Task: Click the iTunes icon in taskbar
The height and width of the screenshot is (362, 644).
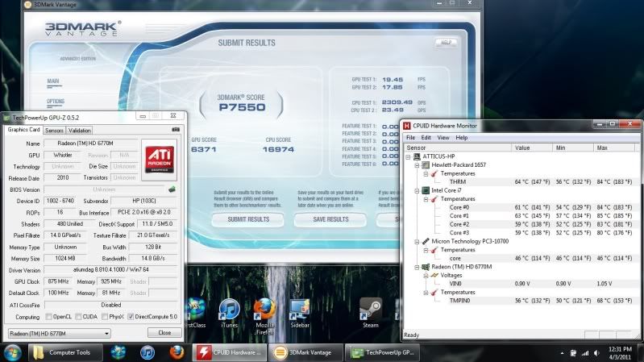Action: (147, 352)
